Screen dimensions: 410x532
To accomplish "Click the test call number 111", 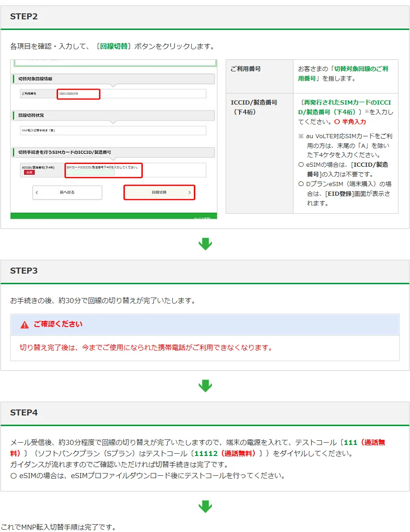I will pos(351,443).
